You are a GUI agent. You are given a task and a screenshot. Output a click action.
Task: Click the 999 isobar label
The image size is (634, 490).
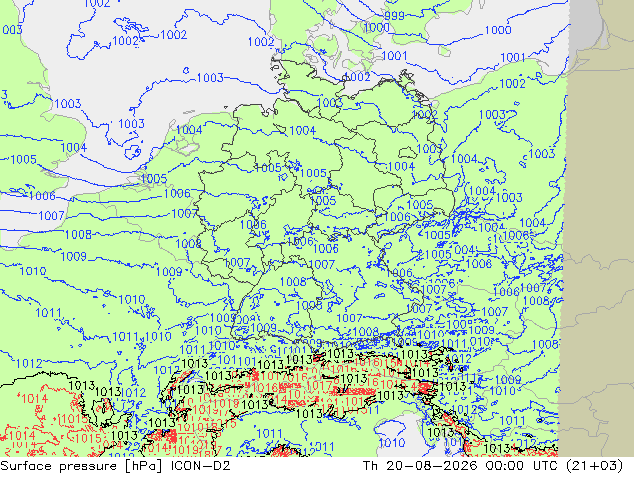(x=394, y=15)
